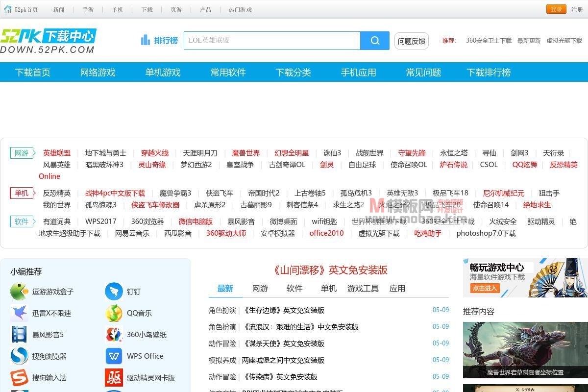Switch to the 应用 tab
The image size is (588, 392).
397,289
